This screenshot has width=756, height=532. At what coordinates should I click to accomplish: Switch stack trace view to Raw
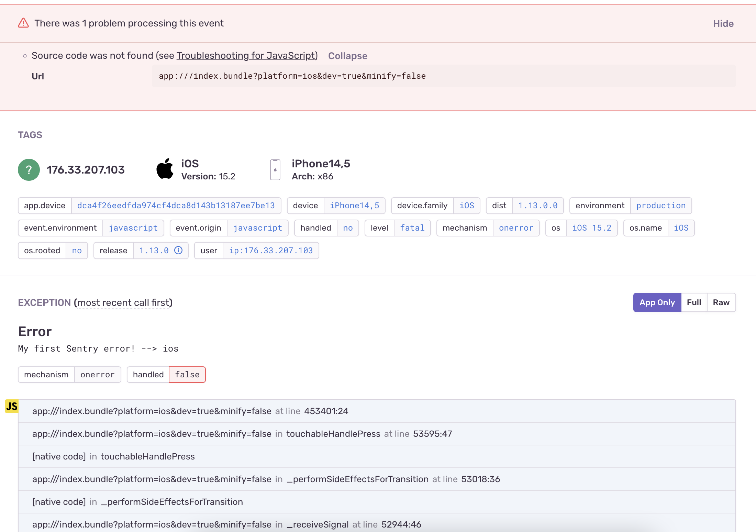tap(721, 302)
